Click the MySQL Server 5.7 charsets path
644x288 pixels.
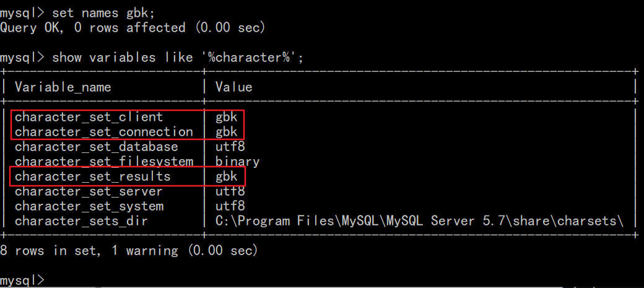(419, 221)
